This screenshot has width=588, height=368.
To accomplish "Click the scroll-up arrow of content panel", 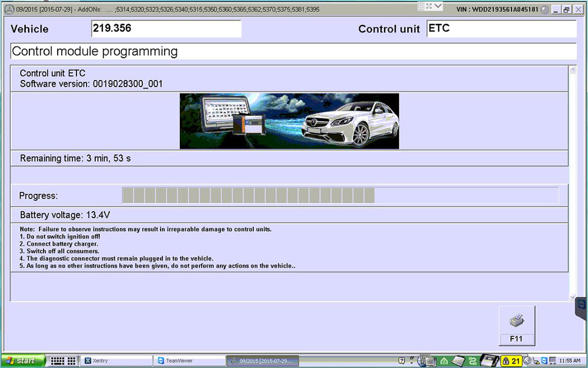I will coord(572,70).
